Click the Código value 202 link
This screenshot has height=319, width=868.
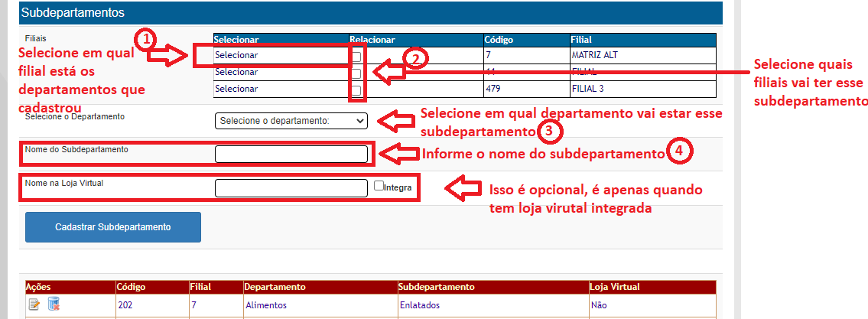(125, 305)
